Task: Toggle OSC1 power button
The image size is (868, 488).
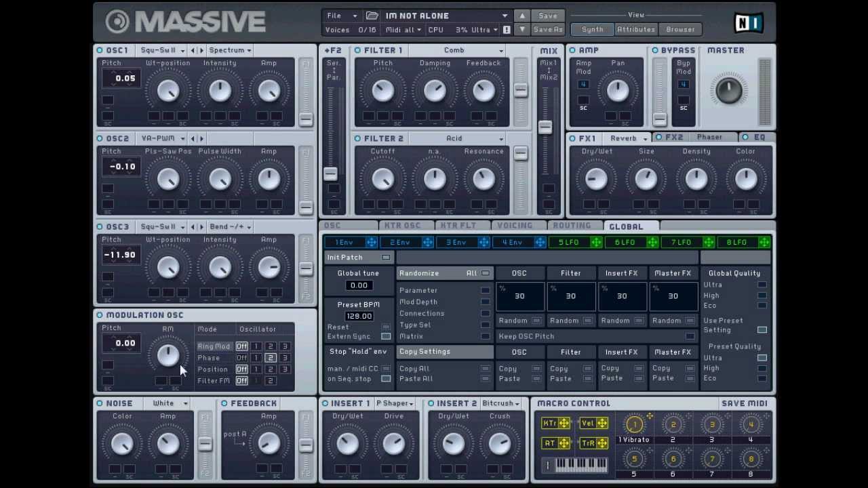Action: tap(100, 50)
